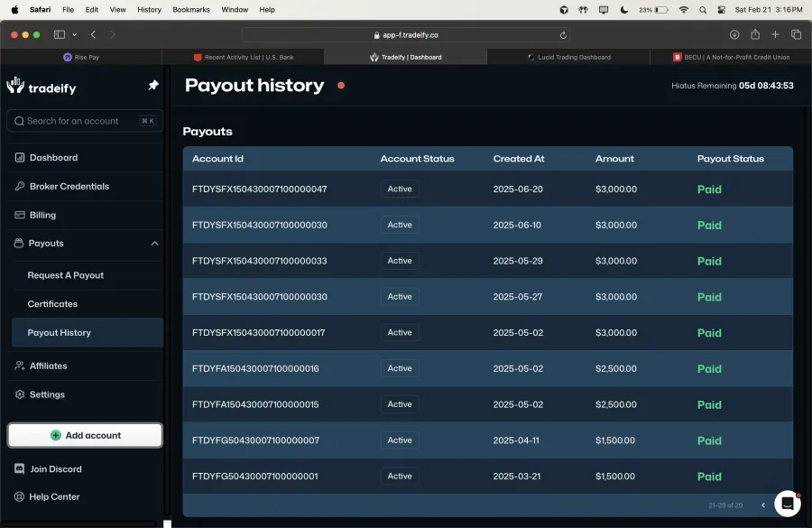The image size is (812, 528).
Task: Click the Share icon in Safari
Action: pos(755,34)
